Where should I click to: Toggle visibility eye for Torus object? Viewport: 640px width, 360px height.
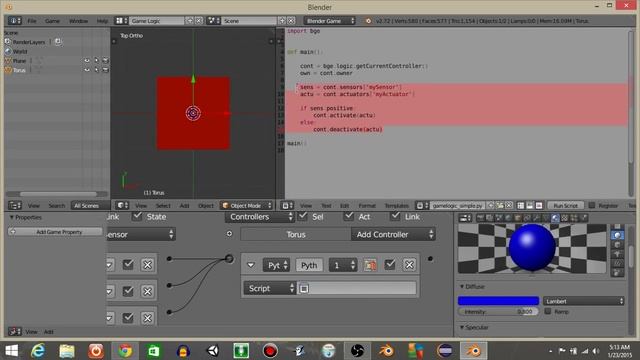(x=87, y=70)
